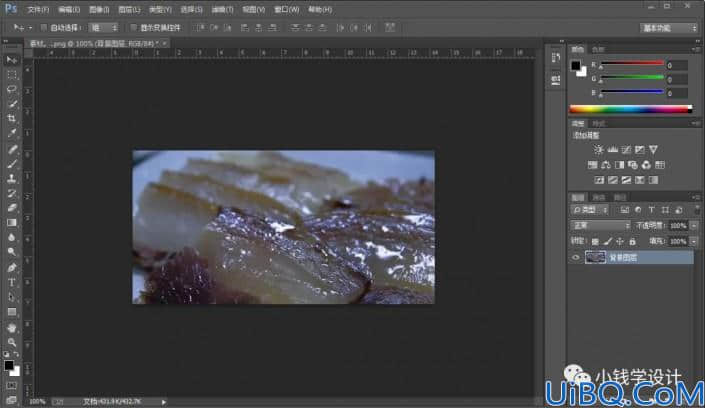Select the Crop tool
Screen dimensions: 705x408
pyautogui.click(x=12, y=118)
